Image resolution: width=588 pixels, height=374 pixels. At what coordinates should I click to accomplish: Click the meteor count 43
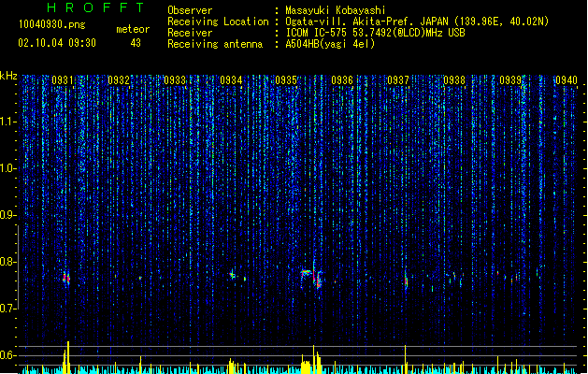136,43
